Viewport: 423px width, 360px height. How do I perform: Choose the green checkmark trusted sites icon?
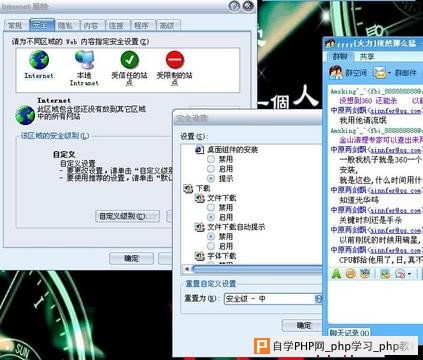coord(129,60)
